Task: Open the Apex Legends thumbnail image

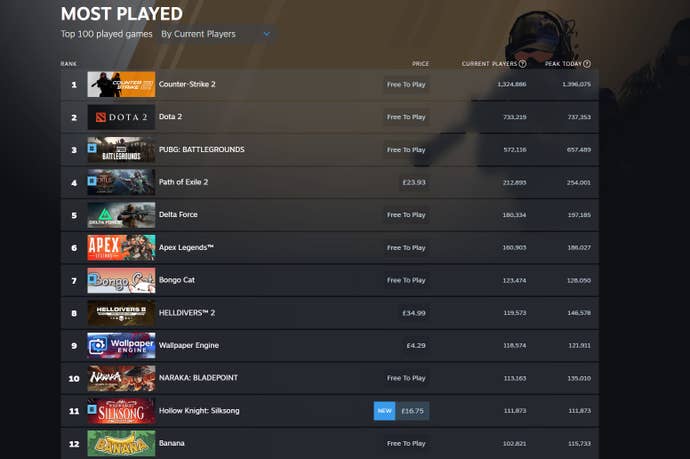Action: [x=121, y=247]
